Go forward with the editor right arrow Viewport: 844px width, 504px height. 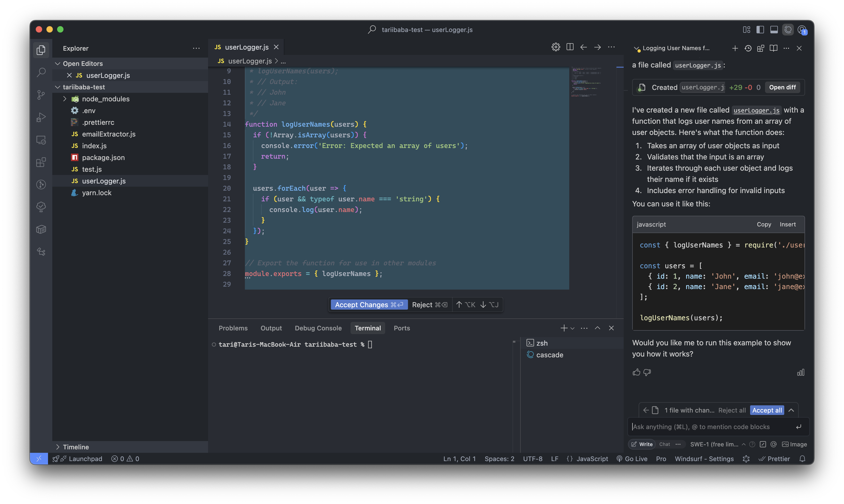[x=598, y=47]
